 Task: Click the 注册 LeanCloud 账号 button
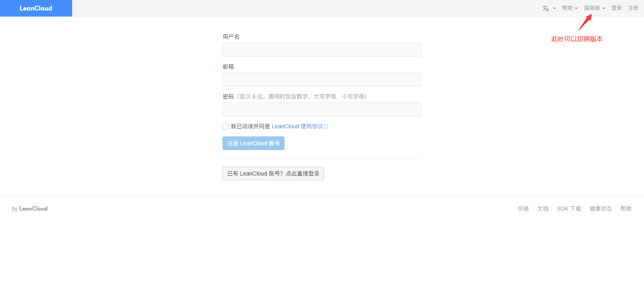[x=253, y=143]
